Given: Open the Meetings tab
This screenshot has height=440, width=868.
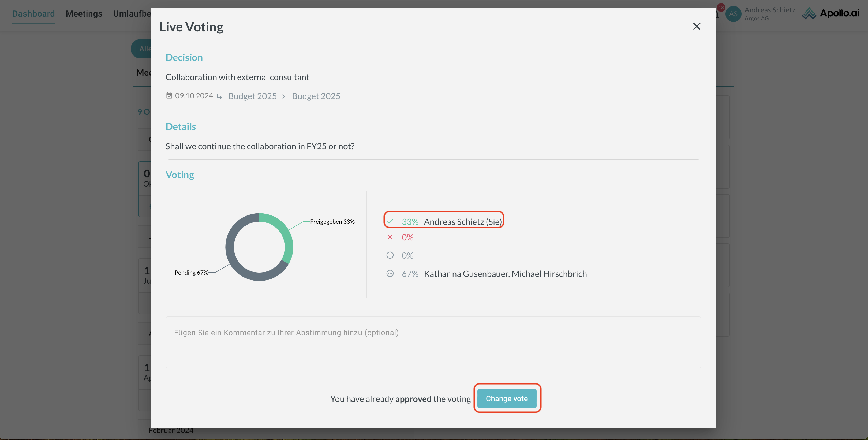Looking at the screenshot, I should (x=84, y=13).
